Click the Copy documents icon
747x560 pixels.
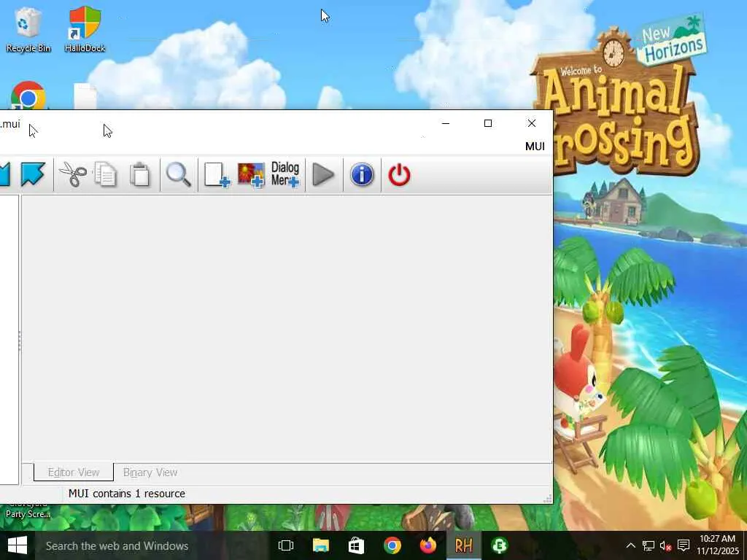(105, 174)
